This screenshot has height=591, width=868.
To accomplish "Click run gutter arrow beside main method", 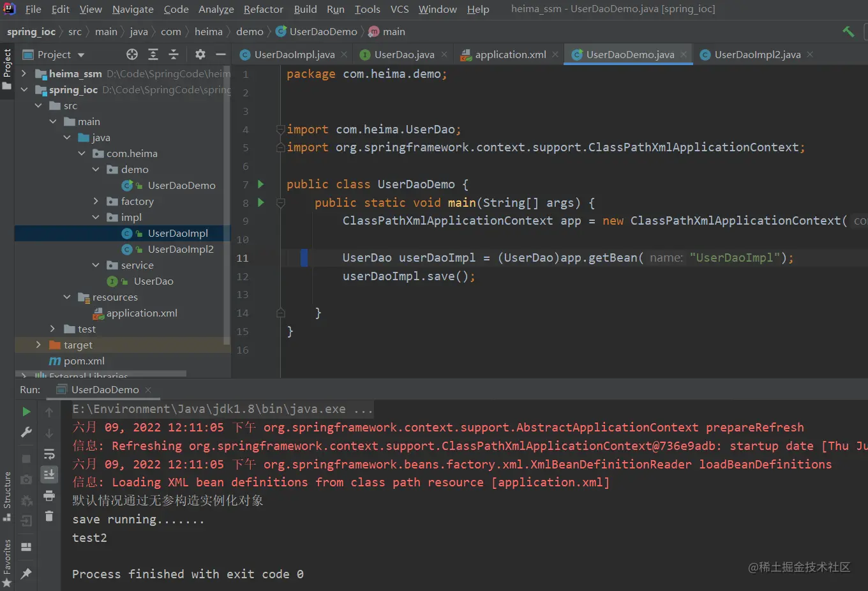I will coord(260,202).
